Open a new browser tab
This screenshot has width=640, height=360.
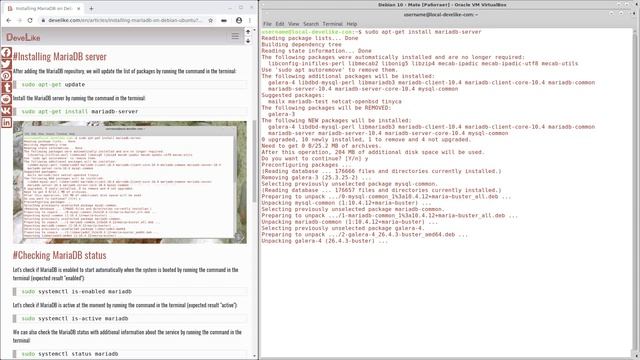(91, 8)
